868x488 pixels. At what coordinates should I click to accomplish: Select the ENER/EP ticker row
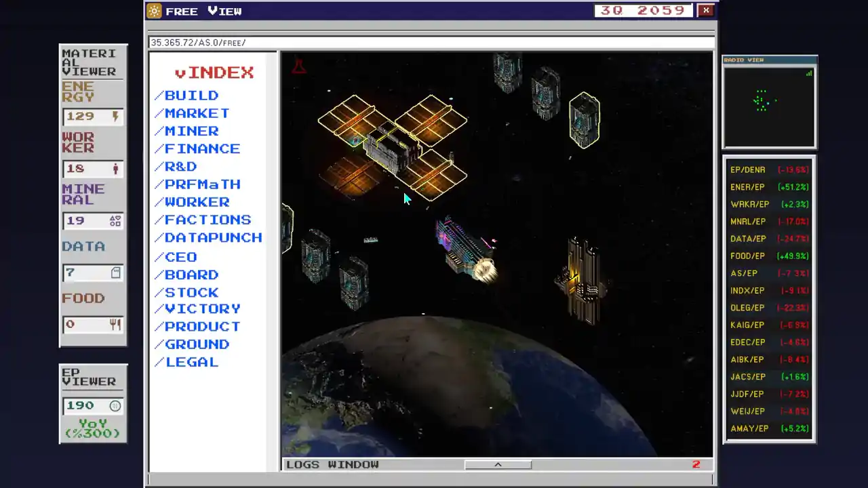[770, 187]
